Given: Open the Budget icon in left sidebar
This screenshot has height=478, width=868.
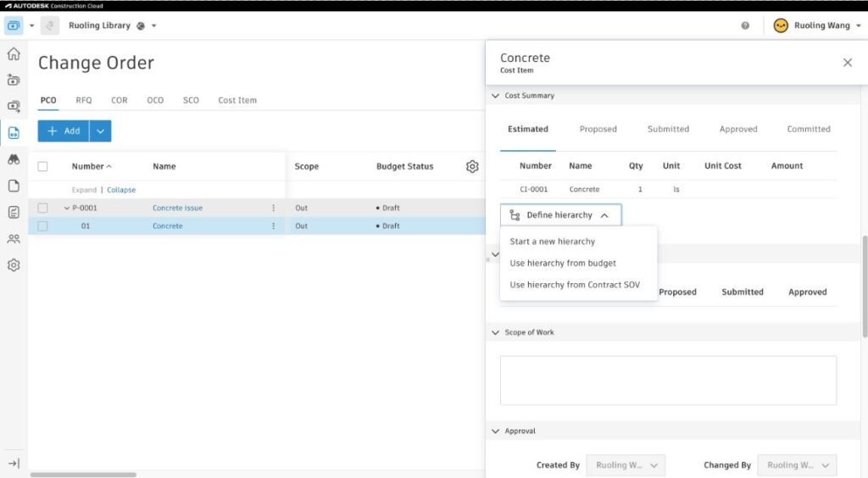Looking at the screenshot, I should click(x=14, y=81).
